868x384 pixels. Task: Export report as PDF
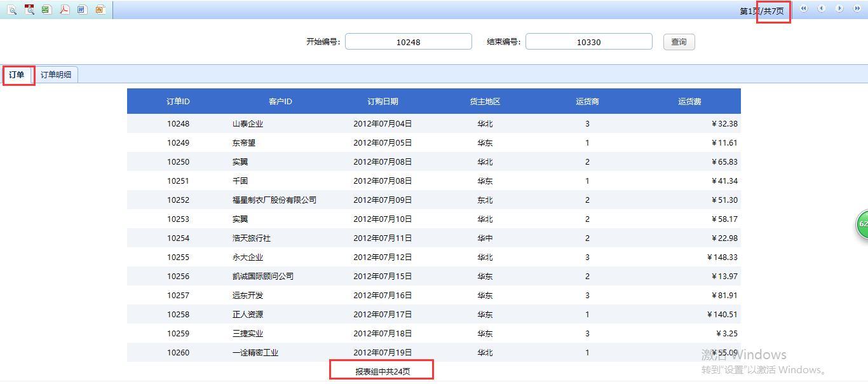[64, 10]
